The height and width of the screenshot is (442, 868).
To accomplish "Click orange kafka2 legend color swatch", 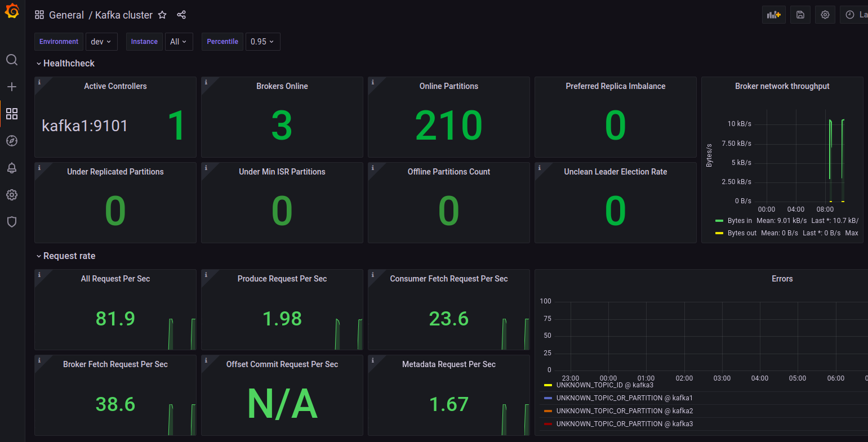I will 548,411.
